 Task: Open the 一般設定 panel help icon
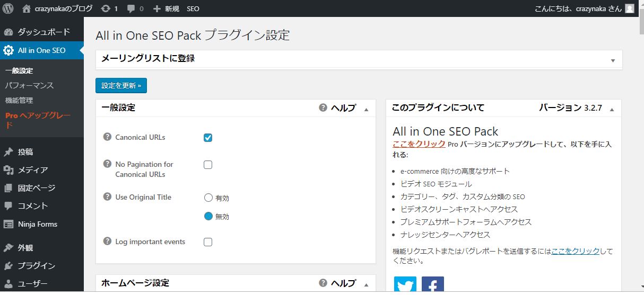pos(323,108)
